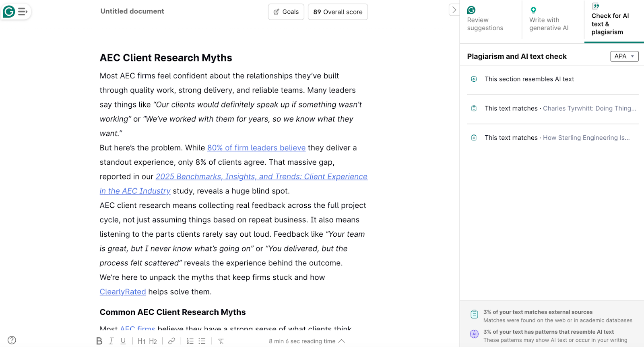This screenshot has height=347, width=644.
Task: Click the sidebar menu lines icon
Action: pyautogui.click(x=23, y=12)
